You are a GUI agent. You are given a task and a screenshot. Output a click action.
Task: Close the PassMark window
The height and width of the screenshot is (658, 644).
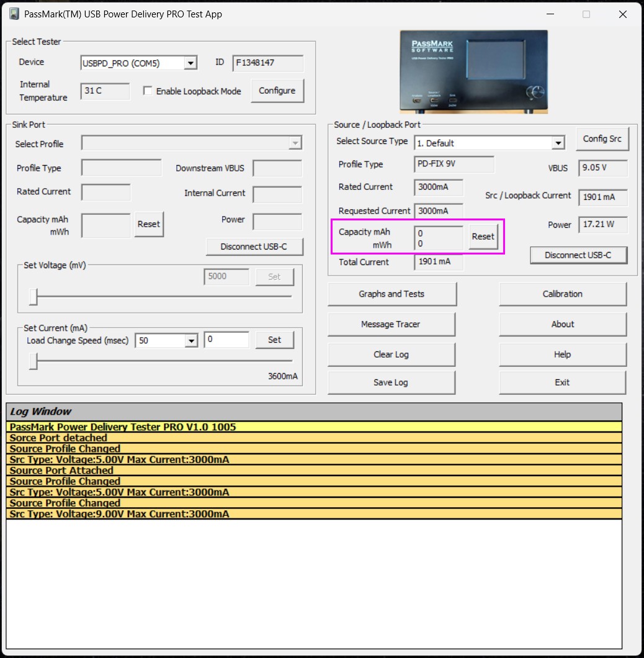pos(623,14)
